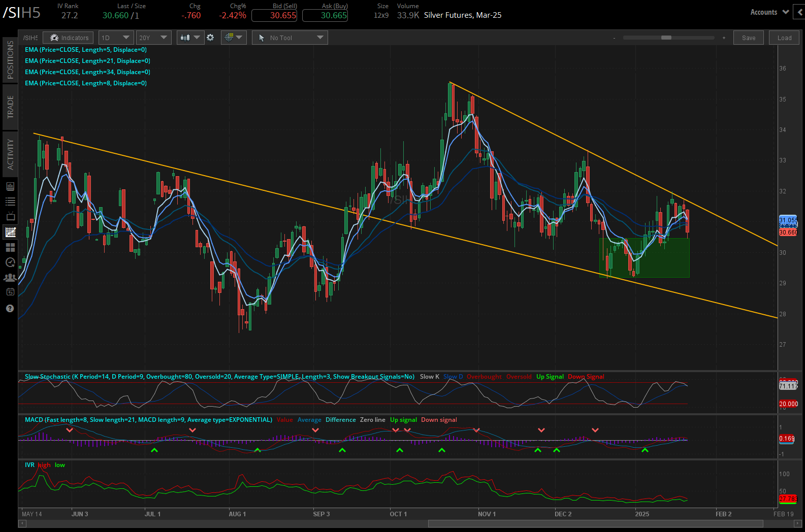Image resolution: width=805 pixels, height=532 pixels.
Task: Click the /SIH5 symbol field in toolbar
Action: pyautogui.click(x=30, y=38)
